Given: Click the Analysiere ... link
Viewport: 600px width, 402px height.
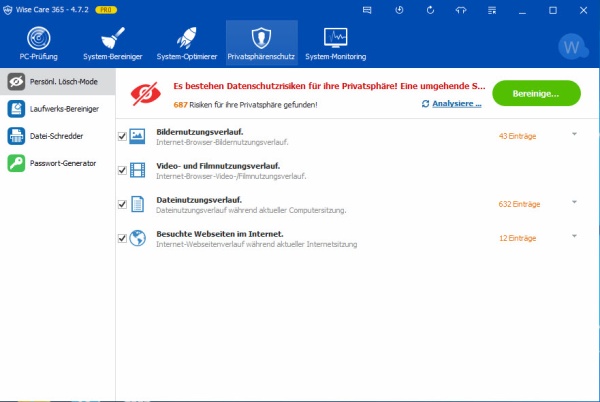Looking at the screenshot, I should click(457, 104).
